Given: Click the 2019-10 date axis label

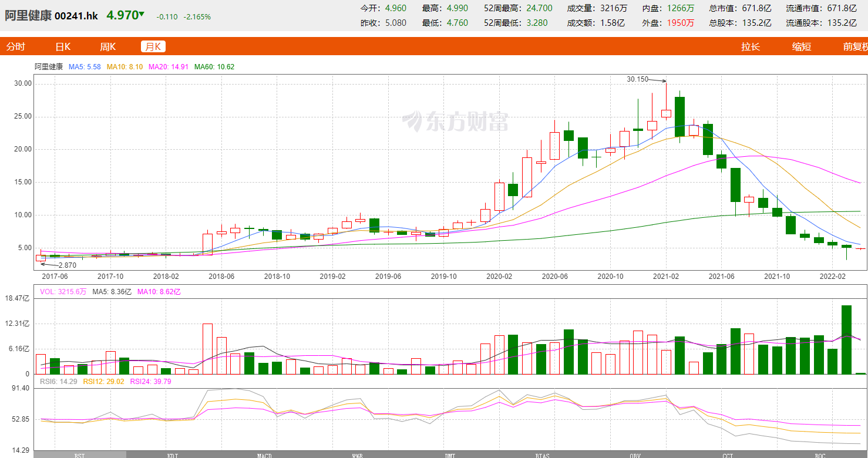Looking at the screenshot, I should click(x=444, y=277).
